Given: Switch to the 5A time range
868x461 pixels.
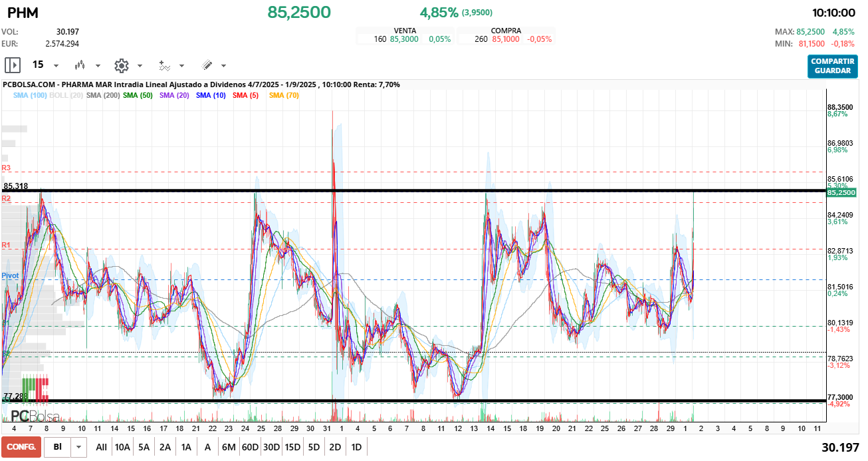Looking at the screenshot, I should [x=144, y=447].
